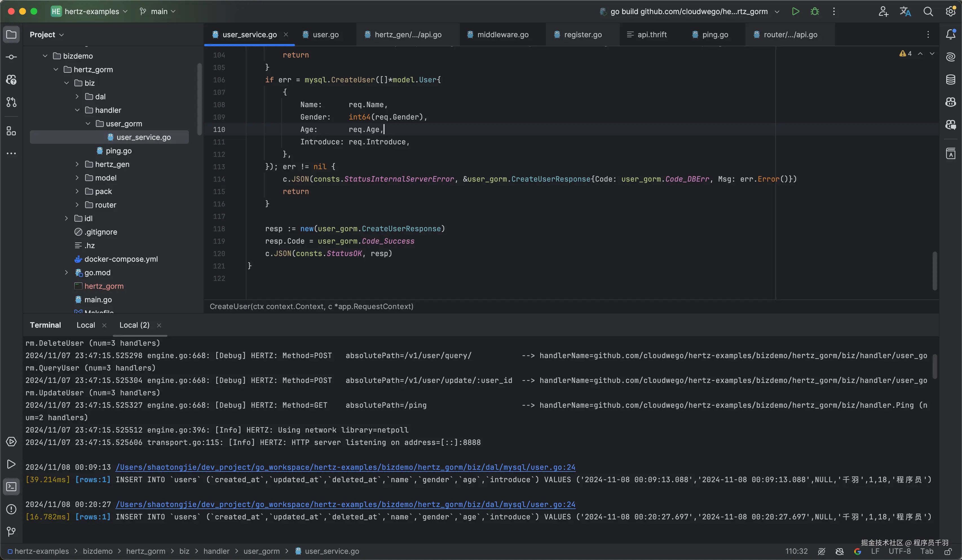Click the terminal vertical scrollbar thumb
This screenshot has width=962, height=560.
click(935, 366)
